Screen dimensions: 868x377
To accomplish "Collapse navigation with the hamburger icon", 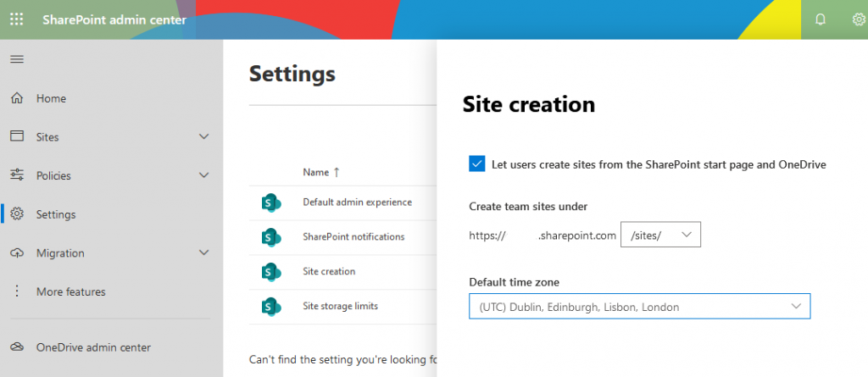I will point(17,59).
